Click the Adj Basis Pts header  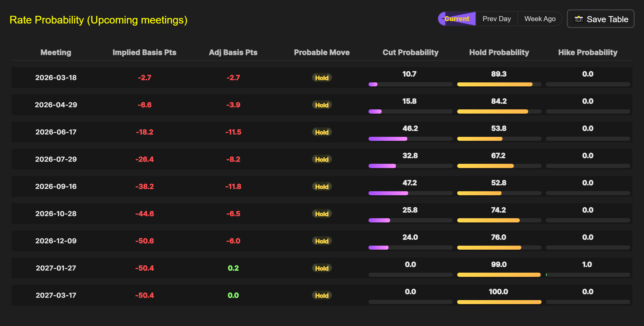point(233,52)
